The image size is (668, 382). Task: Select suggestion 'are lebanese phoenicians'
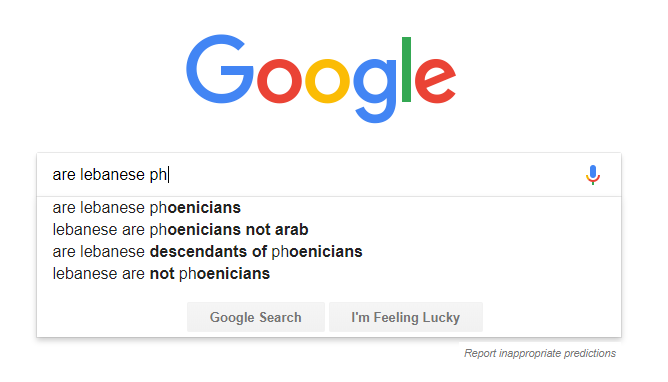click(x=147, y=208)
